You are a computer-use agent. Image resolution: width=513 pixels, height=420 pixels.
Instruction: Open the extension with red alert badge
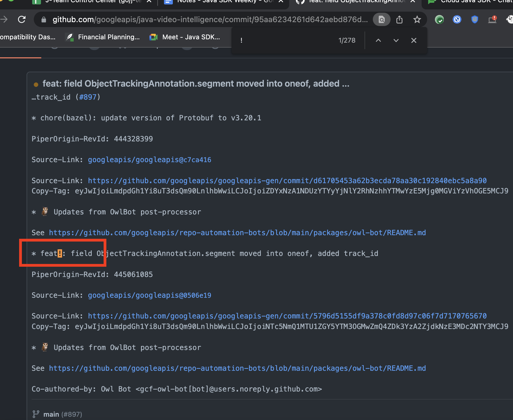pyautogui.click(x=493, y=19)
